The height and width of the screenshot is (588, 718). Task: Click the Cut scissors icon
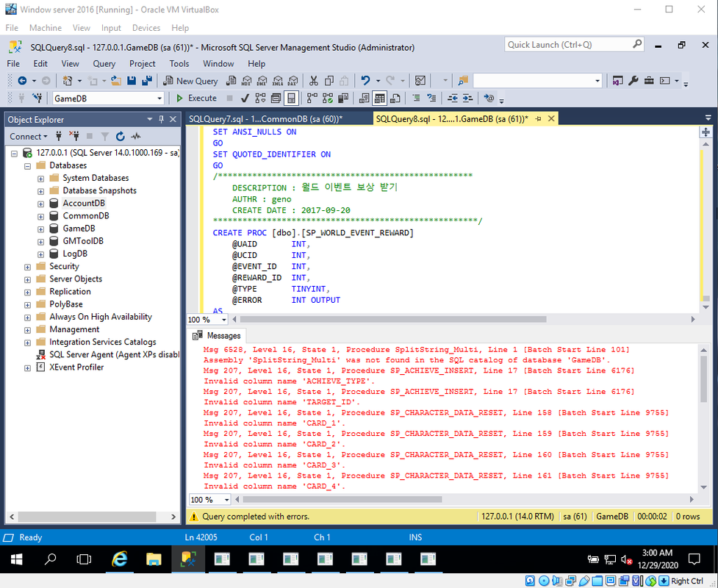pyautogui.click(x=314, y=81)
